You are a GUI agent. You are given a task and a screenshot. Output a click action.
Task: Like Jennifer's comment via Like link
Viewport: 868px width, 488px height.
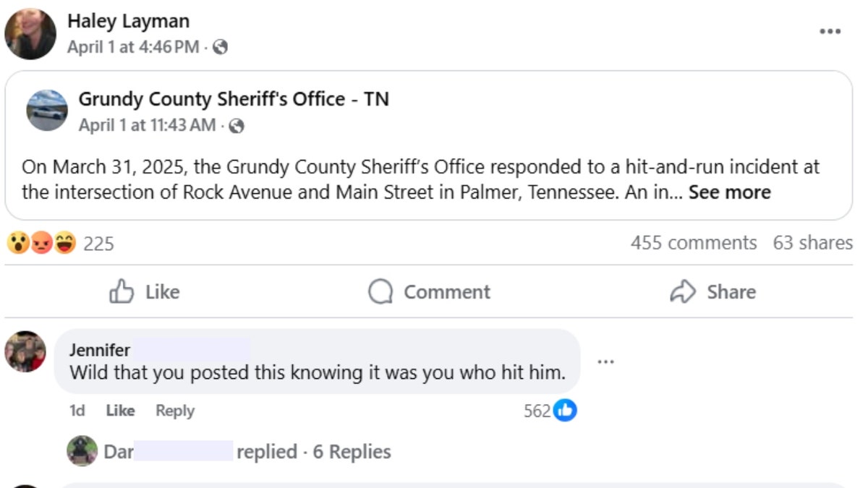(x=120, y=411)
